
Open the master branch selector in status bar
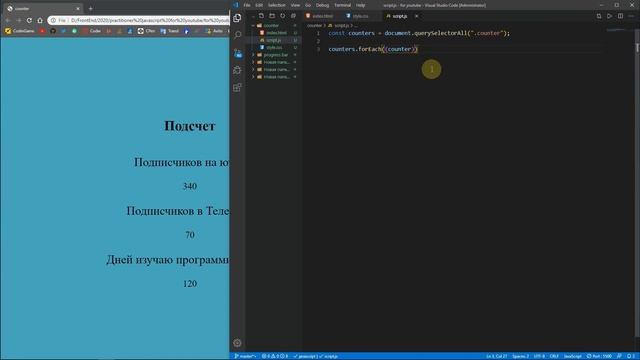coord(245,356)
